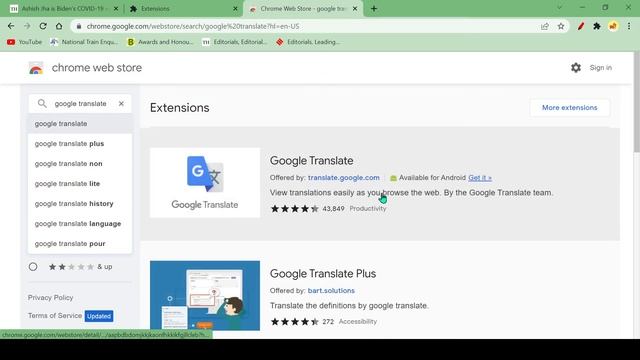Click the red pen extension icon
The image size is (640, 360).
pyautogui.click(x=581, y=26)
